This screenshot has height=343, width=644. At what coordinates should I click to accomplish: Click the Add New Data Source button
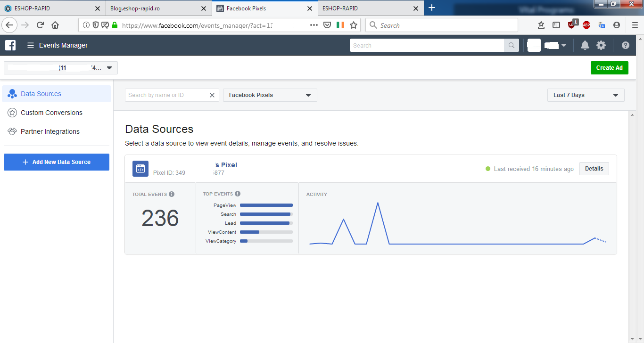[x=57, y=162]
